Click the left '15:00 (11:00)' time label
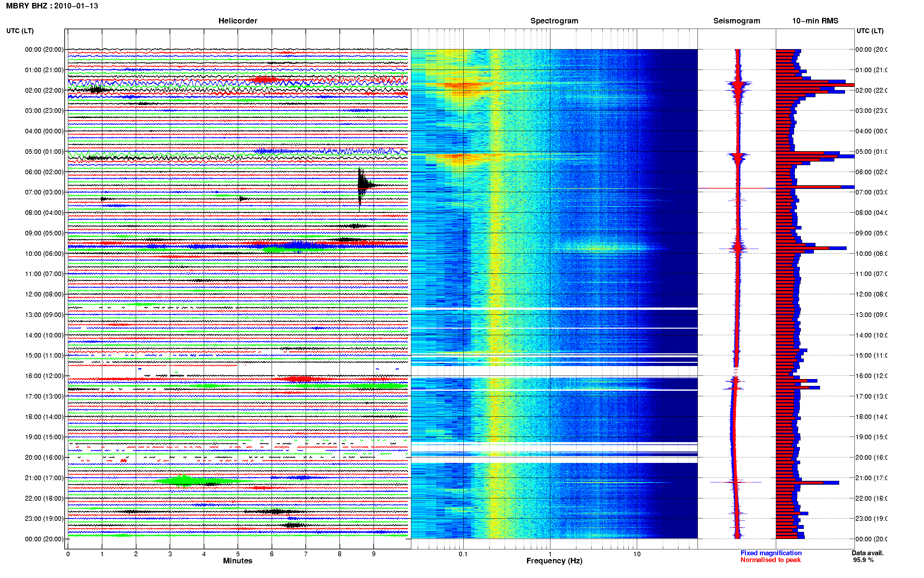 pos(44,355)
